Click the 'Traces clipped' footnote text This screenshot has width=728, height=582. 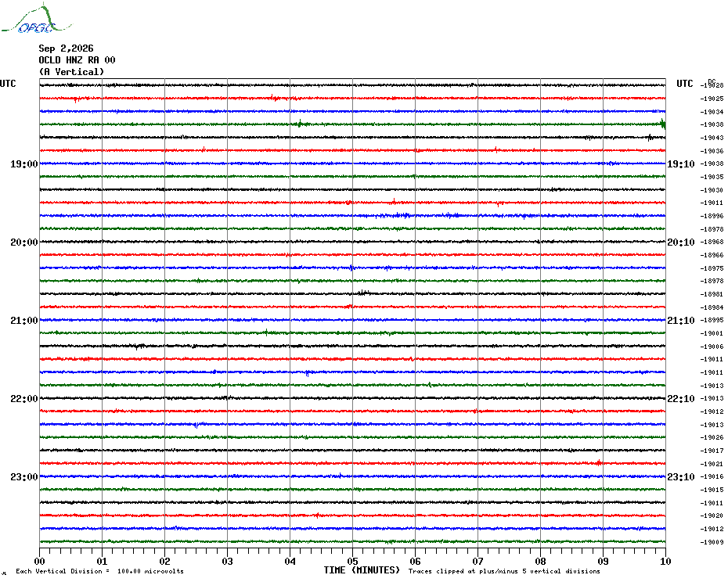(x=504, y=571)
